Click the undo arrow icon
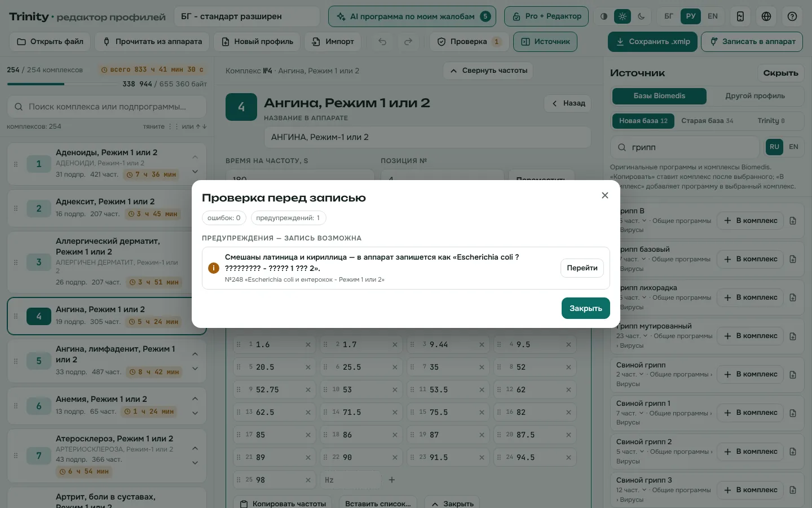Screen dimensions: 812x508 (382, 42)
